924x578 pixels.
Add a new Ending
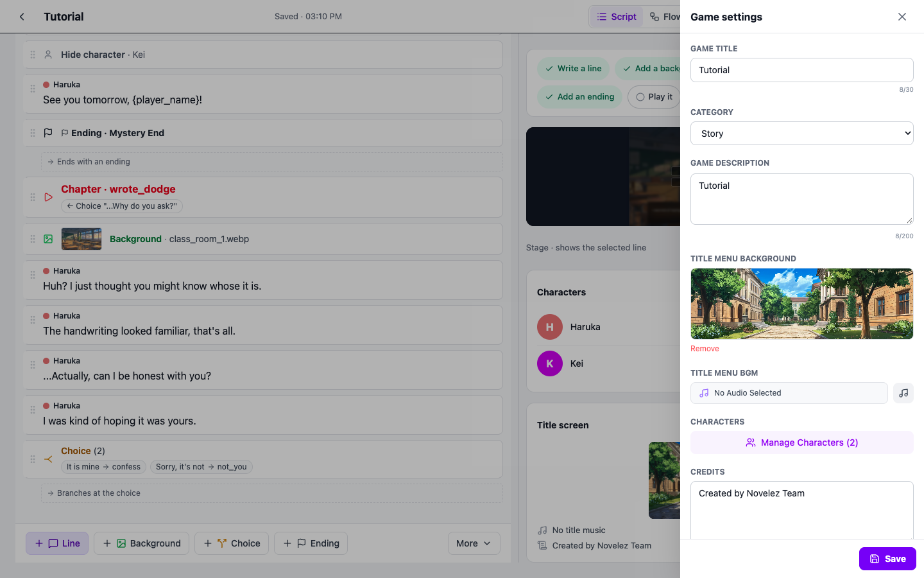click(x=311, y=543)
